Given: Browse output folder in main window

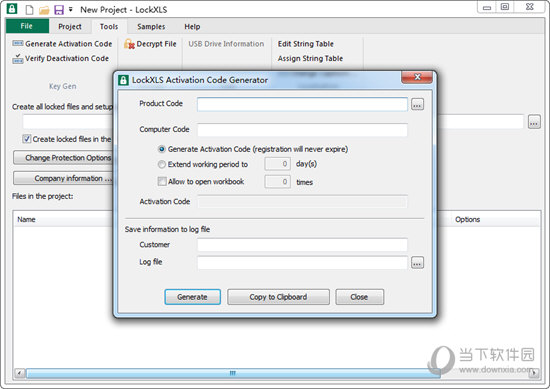Looking at the screenshot, I should (x=534, y=122).
